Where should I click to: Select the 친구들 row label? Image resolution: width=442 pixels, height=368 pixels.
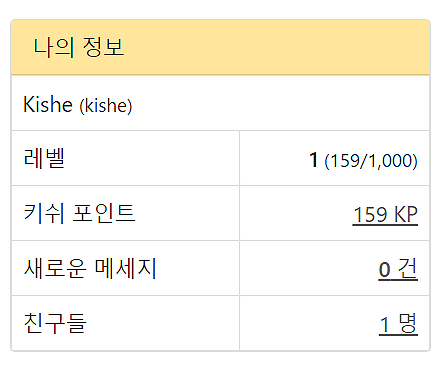pyautogui.click(x=55, y=323)
